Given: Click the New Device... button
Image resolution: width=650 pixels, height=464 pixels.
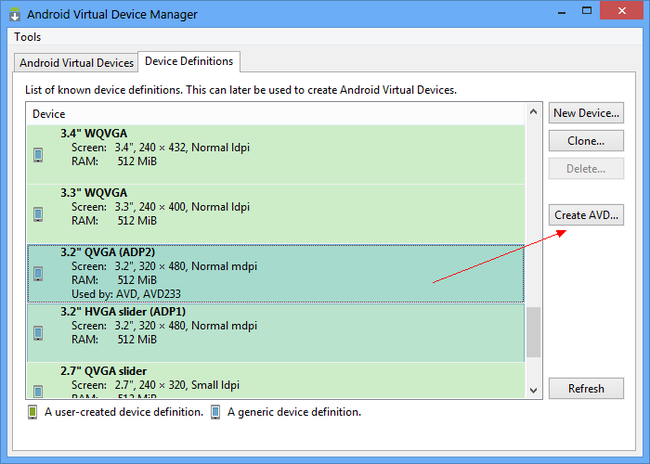Looking at the screenshot, I should pos(586,113).
